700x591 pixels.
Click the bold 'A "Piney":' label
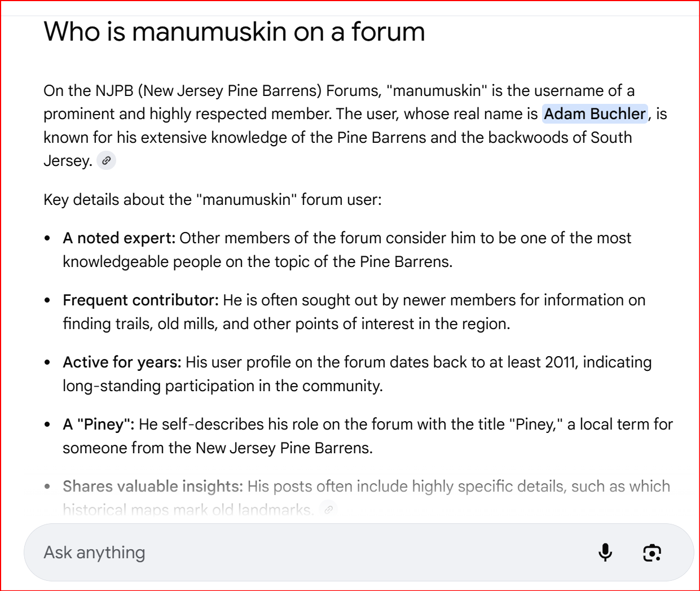click(x=99, y=424)
